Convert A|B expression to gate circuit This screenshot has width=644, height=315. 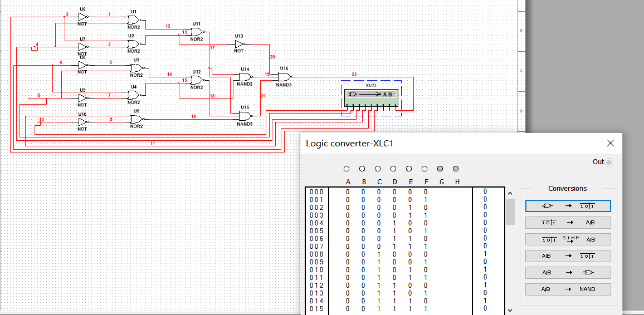(x=568, y=273)
